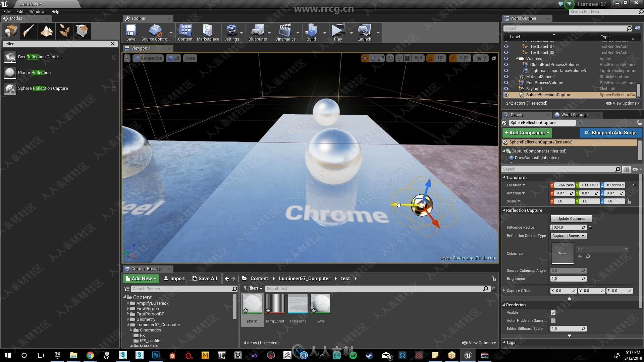The width and height of the screenshot is (644, 362).
Task: Toggle visibility of LightmassImportanceVolume3
Action: pyautogui.click(x=506, y=71)
